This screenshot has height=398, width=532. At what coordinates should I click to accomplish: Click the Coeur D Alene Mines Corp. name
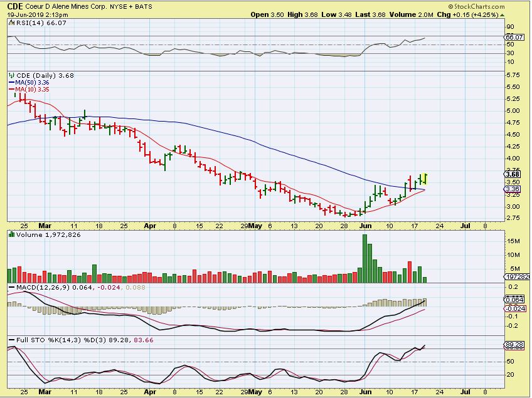pos(66,6)
